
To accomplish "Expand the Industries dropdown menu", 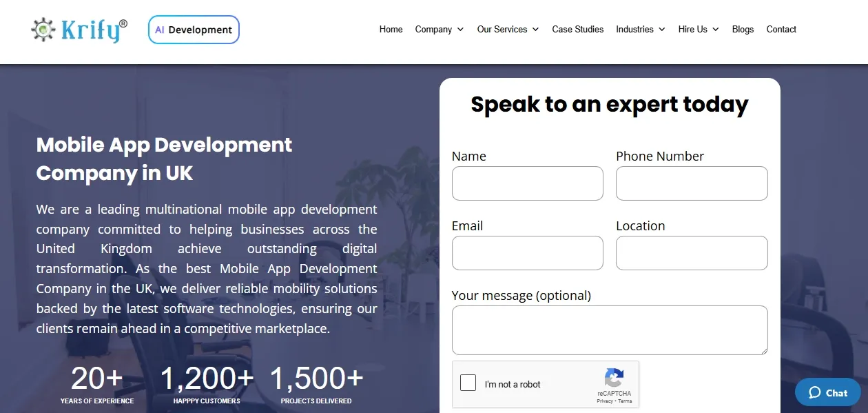I will (640, 30).
